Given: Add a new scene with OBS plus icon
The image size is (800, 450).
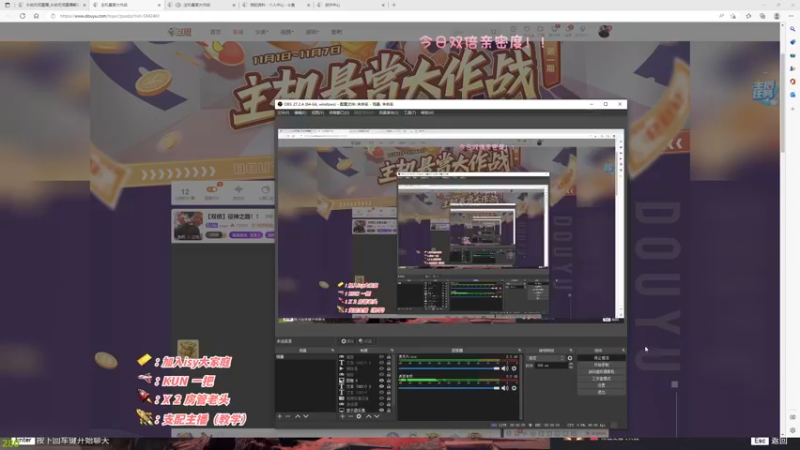Looking at the screenshot, I should (280, 416).
